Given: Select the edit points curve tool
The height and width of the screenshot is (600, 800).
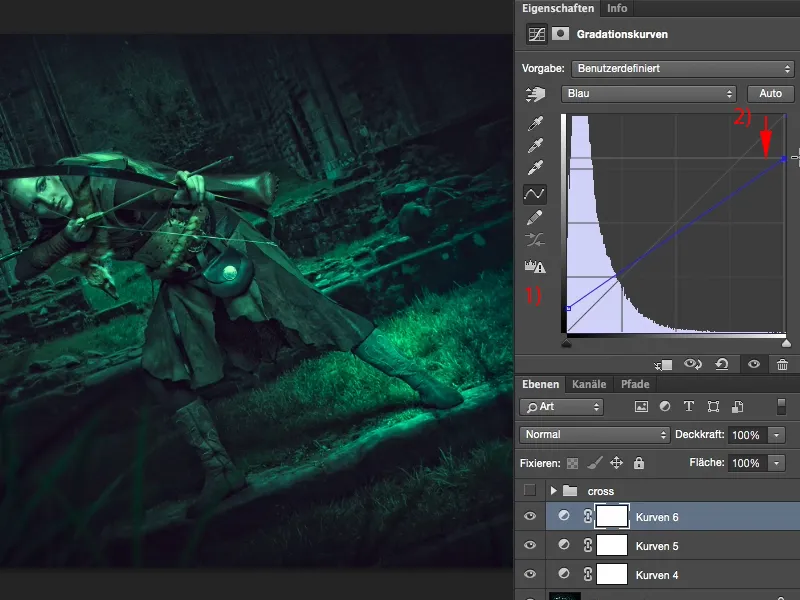Looking at the screenshot, I should 535,194.
